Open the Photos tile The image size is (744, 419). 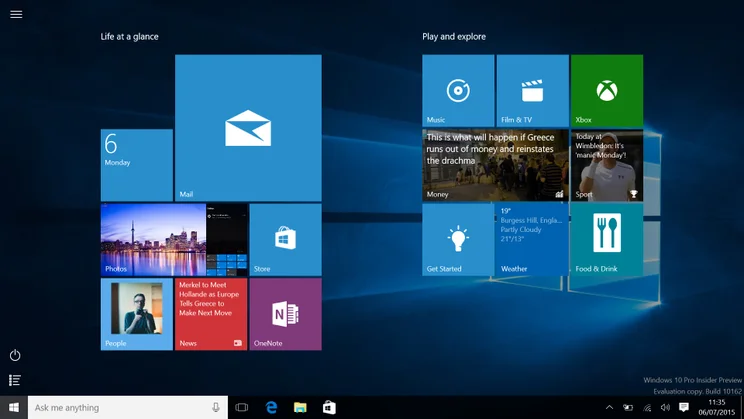click(174, 240)
